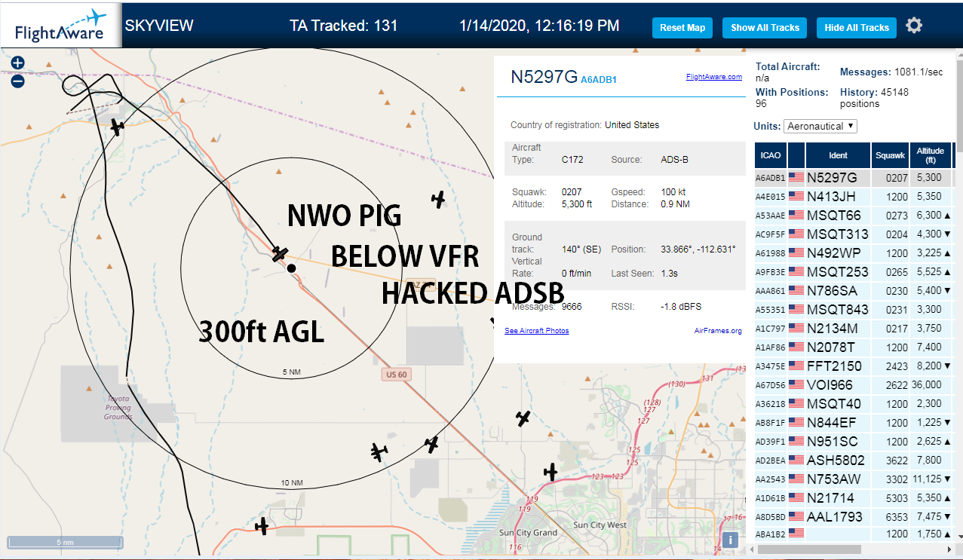Click the US flag in the FFT2150 row
The width and height of the screenshot is (963, 560).
796,366
